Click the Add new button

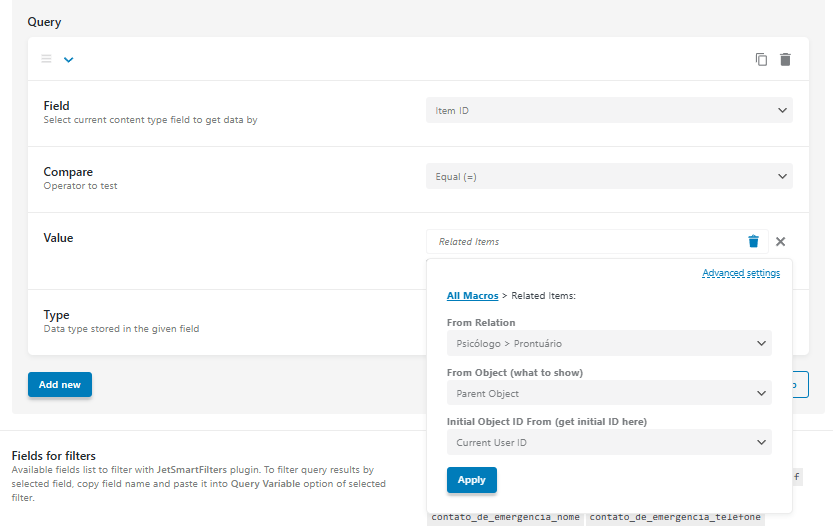60,385
